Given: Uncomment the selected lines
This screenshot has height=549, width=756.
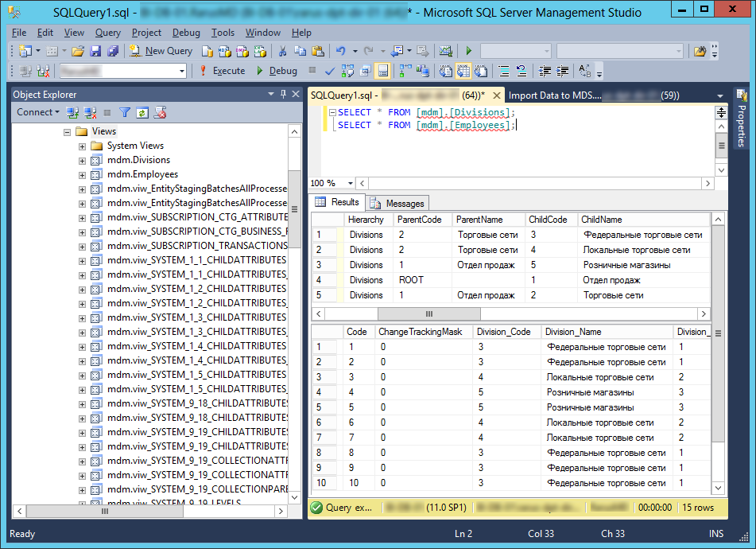Looking at the screenshot, I should [x=521, y=71].
